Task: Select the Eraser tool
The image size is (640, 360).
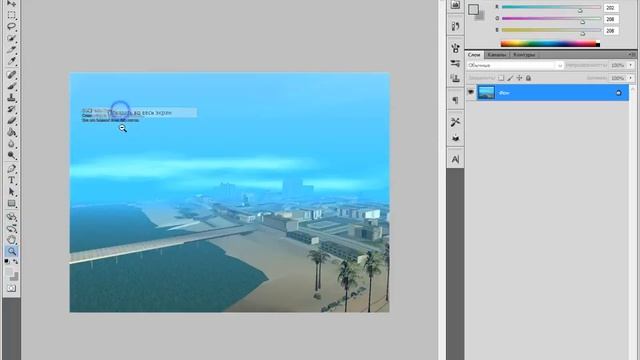Action: click(x=11, y=120)
